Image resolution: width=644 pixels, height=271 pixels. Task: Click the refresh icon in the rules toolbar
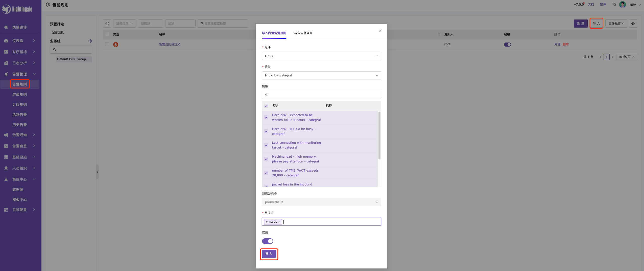pyautogui.click(x=107, y=24)
